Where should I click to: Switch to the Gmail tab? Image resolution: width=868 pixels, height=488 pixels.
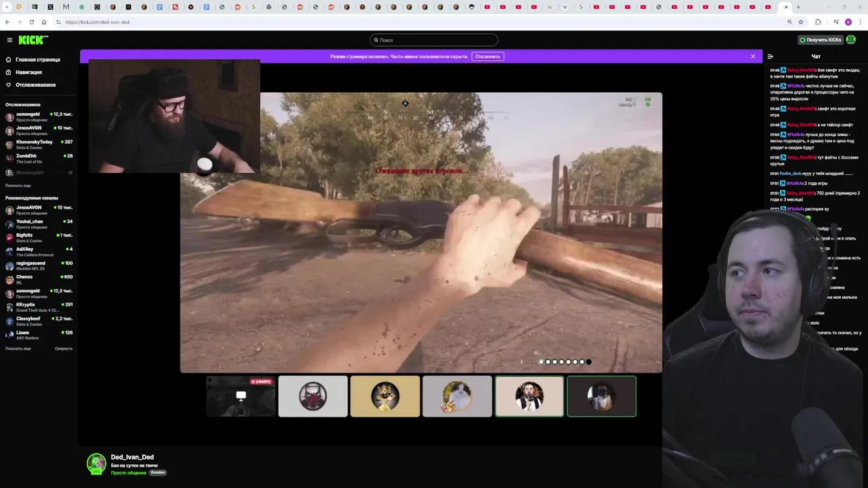tap(66, 7)
